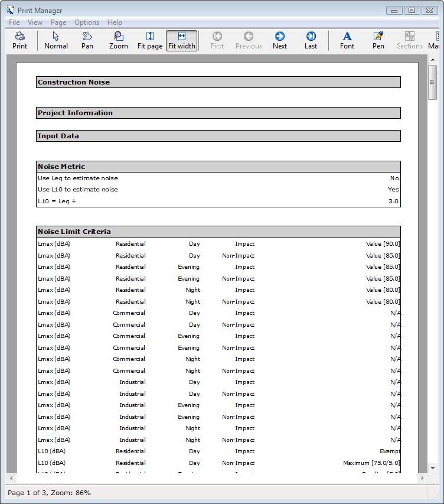Select the Zoom magnifier tool

tap(119, 40)
